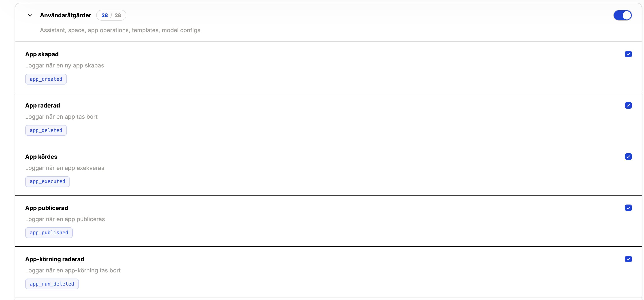
Task: Click the section description under Användaråtgärder
Action: point(120,30)
